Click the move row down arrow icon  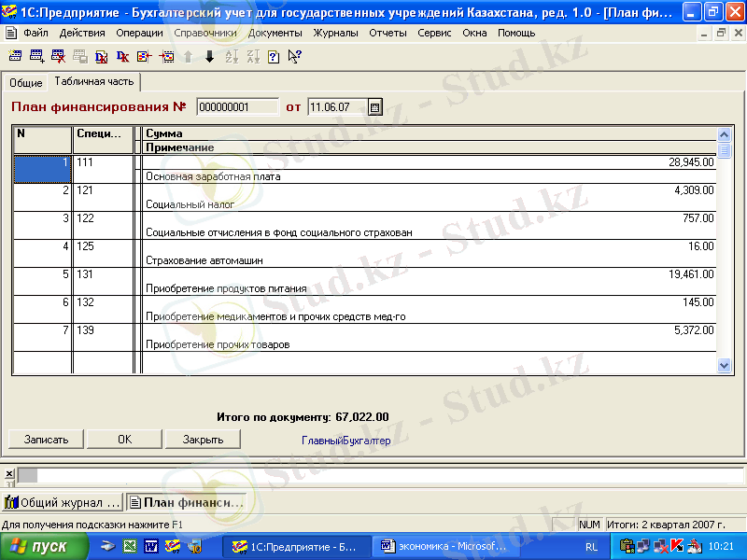[209, 56]
